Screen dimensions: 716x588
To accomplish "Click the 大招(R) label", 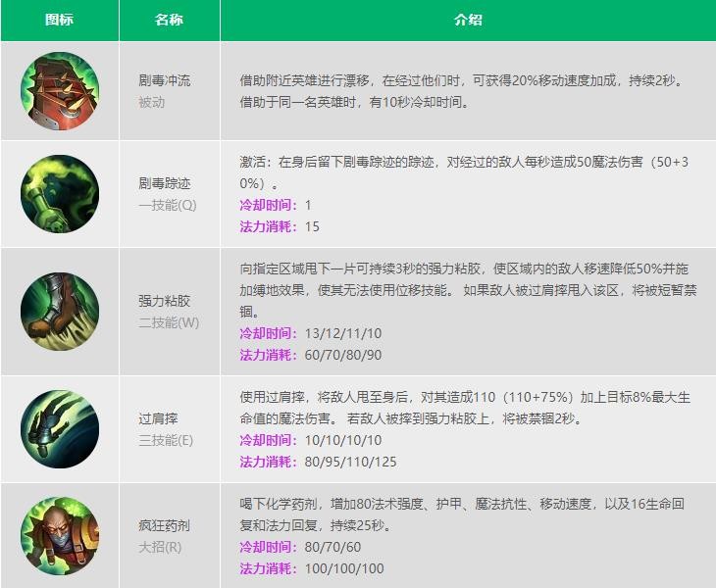I will pos(160,547).
